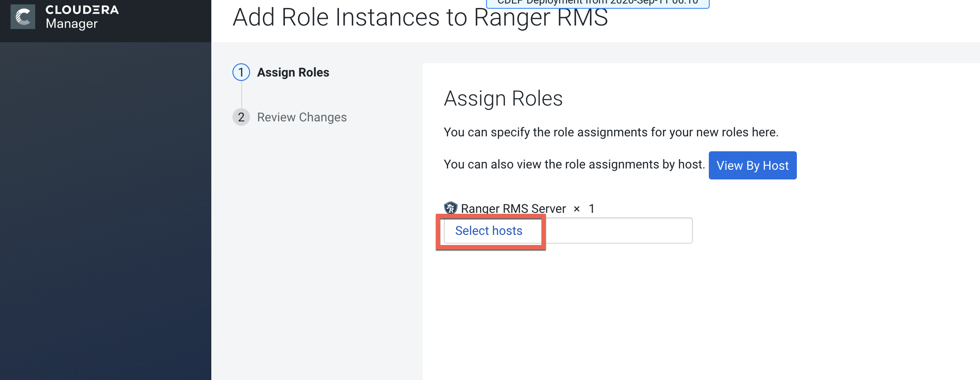
Task: Click the 'view the role assignments by host' text
Action: (x=574, y=164)
